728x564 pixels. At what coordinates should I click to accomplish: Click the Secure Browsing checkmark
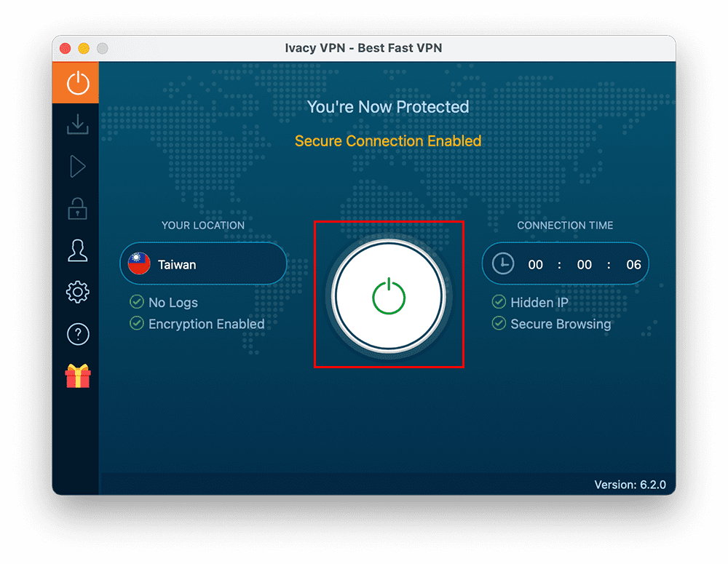(x=499, y=324)
